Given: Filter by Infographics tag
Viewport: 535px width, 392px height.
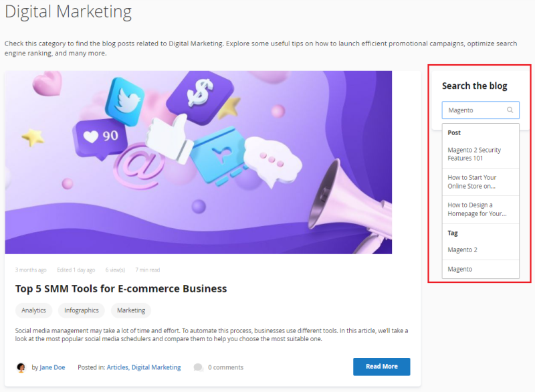Looking at the screenshot, I should tap(82, 310).
